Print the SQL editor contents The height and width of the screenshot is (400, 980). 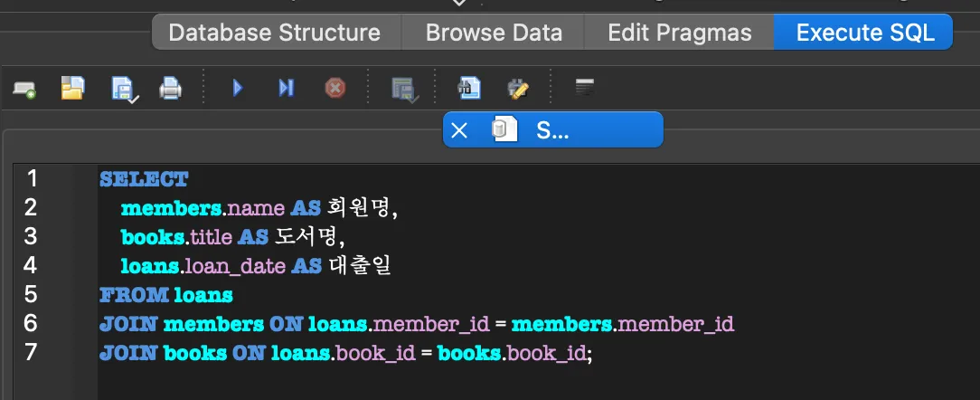(170, 89)
